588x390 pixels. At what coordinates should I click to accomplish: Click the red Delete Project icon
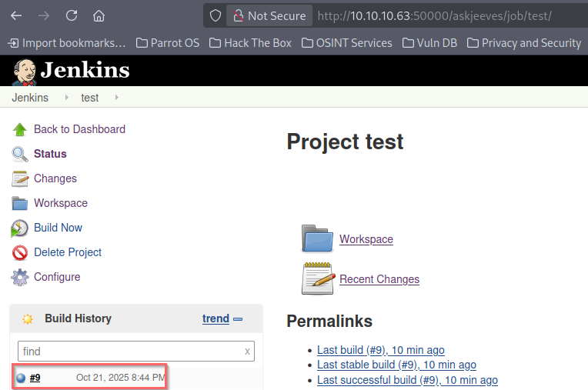tap(20, 252)
